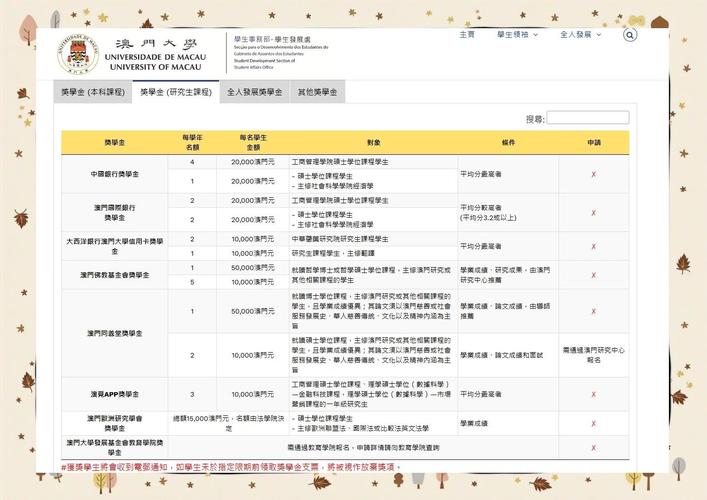
Task: Click the red X for 中國銀行獎學金
Action: click(594, 174)
